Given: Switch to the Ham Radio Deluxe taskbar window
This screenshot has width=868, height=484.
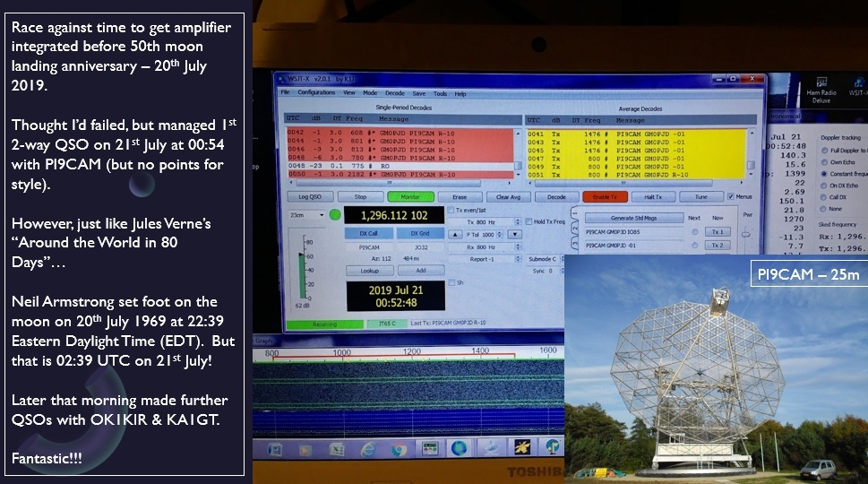Looking at the screenshot, I should (x=430, y=448).
